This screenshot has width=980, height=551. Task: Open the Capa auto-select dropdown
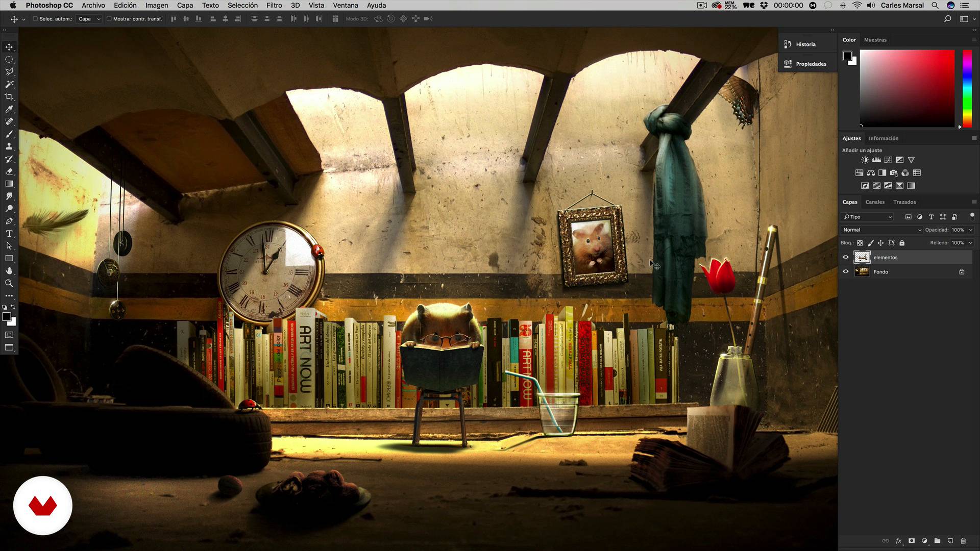pyautogui.click(x=89, y=19)
